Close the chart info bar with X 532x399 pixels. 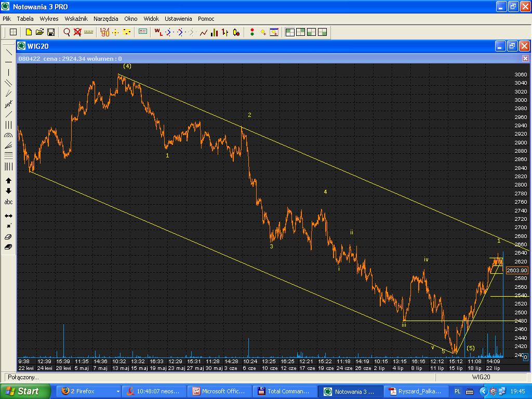(525, 58)
